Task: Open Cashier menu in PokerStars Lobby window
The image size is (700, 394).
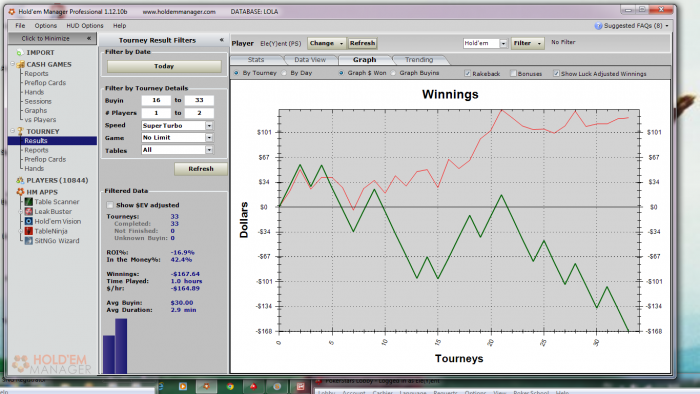Action: click(x=383, y=392)
